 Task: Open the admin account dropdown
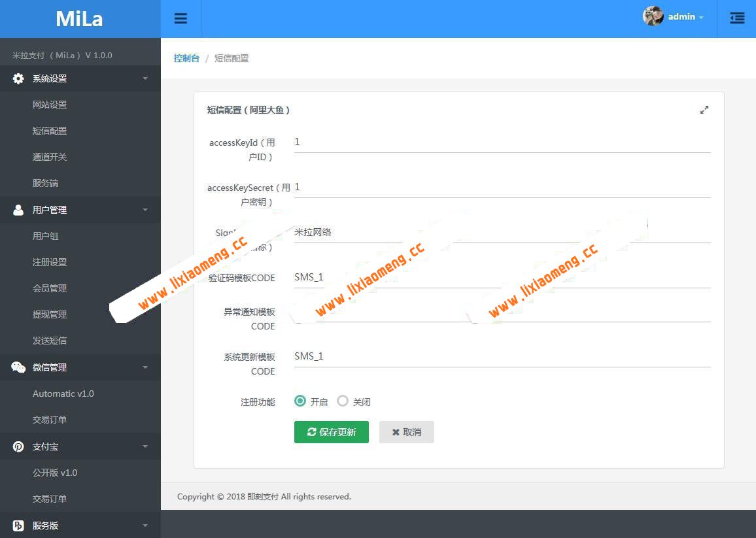coord(685,17)
